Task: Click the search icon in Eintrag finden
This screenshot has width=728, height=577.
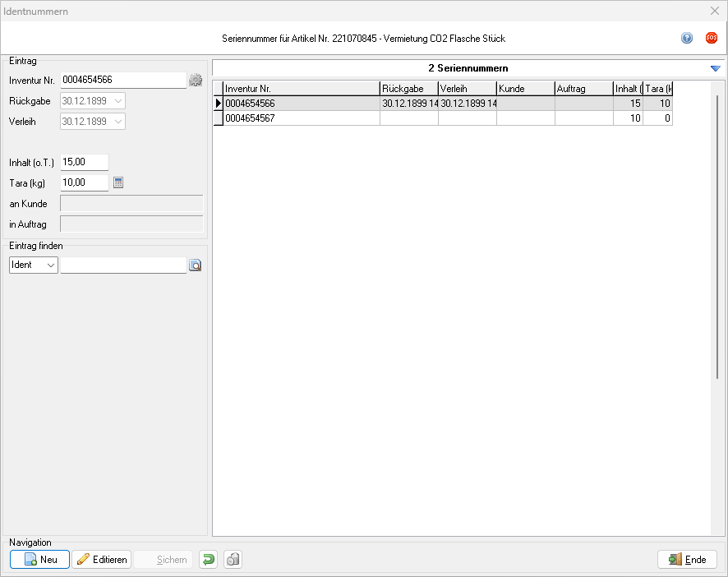Action: click(x=196, y=265)
